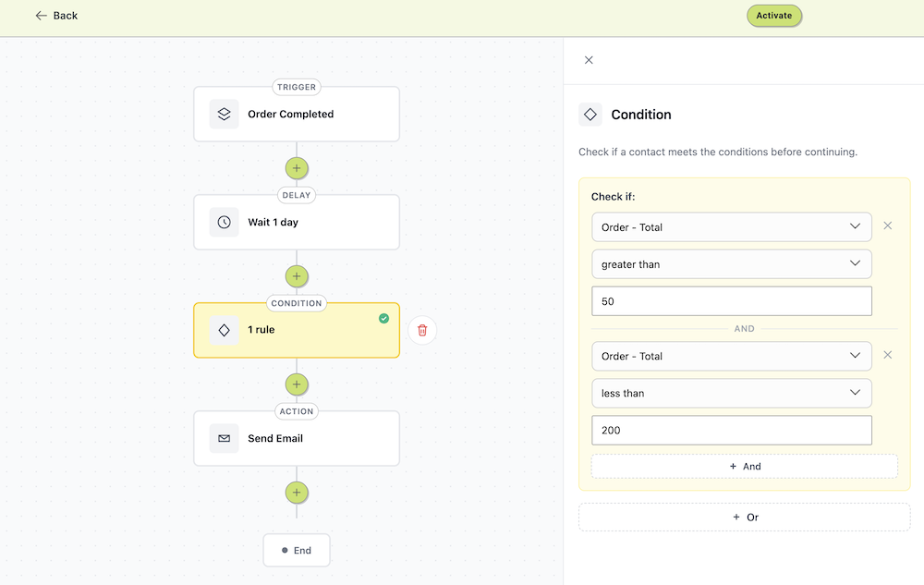The image size is (924, 585).
Task: Click the Back arrow link
Action: tap(56, 16)
